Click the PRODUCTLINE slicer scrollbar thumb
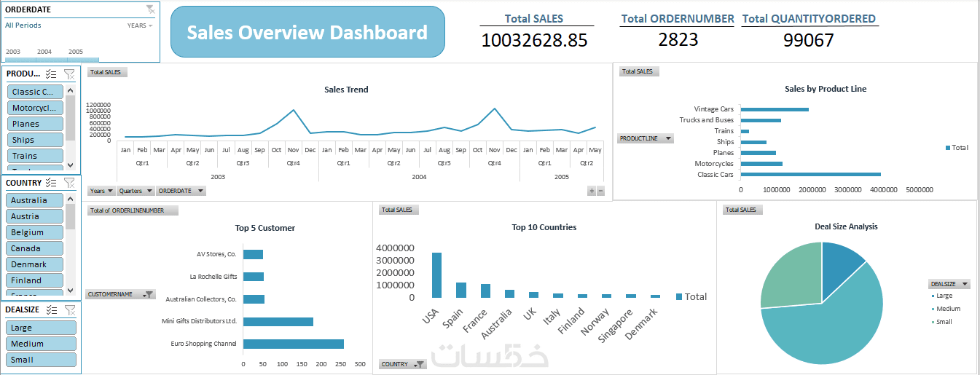 71,118
